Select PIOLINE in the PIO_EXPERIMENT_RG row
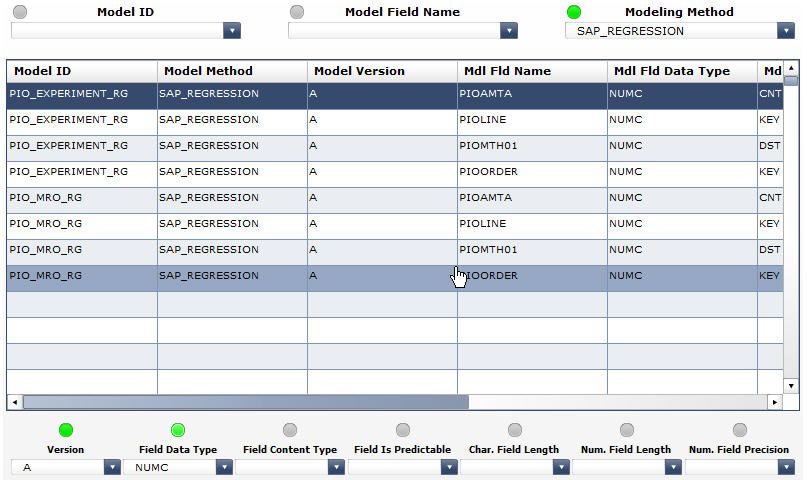This screenshot has width=807, height=480. 532,120
